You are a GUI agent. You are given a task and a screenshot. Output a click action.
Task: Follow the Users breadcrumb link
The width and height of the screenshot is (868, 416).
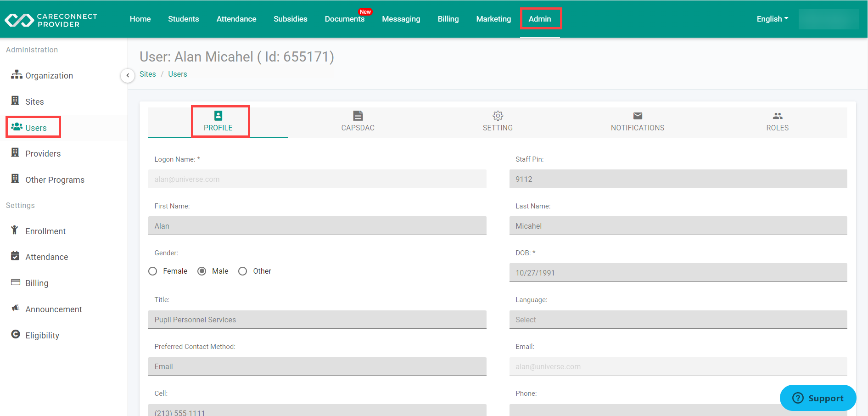pos(178,74)
